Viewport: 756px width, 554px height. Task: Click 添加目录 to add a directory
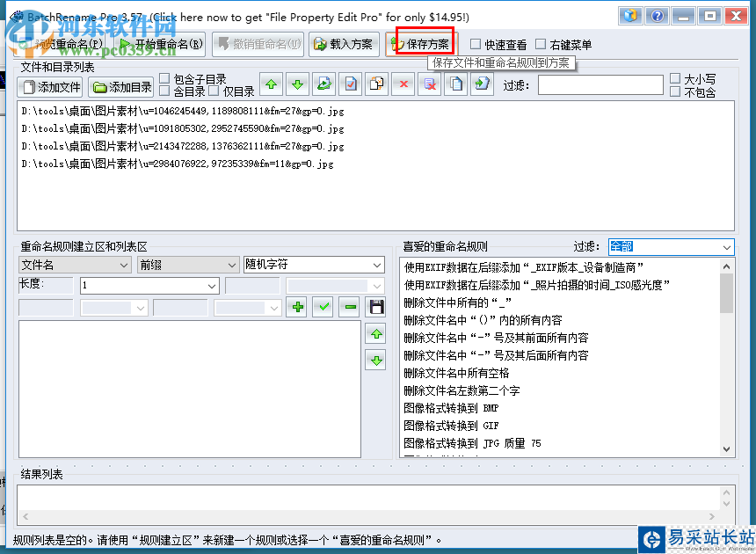tap(121, 87)
